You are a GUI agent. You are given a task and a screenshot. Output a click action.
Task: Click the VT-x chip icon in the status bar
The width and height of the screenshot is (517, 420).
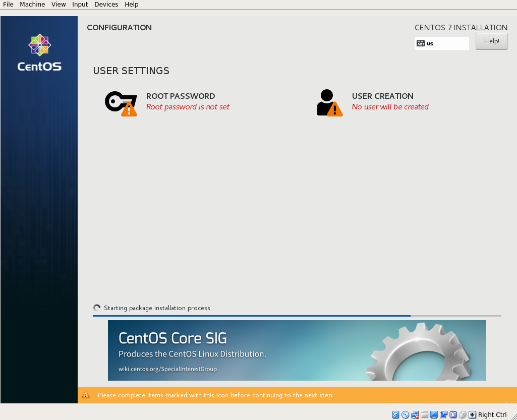pos(453,414)
